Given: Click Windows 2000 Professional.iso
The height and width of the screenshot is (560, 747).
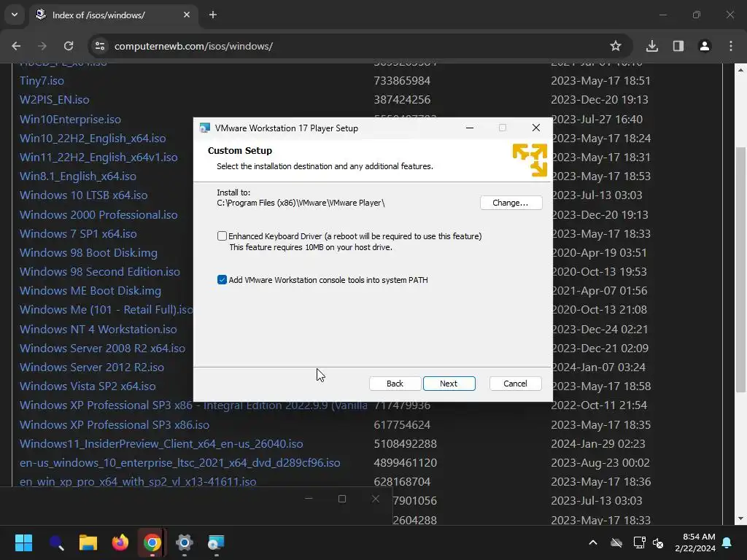Looking at the screenshot, I should (98, 215).
